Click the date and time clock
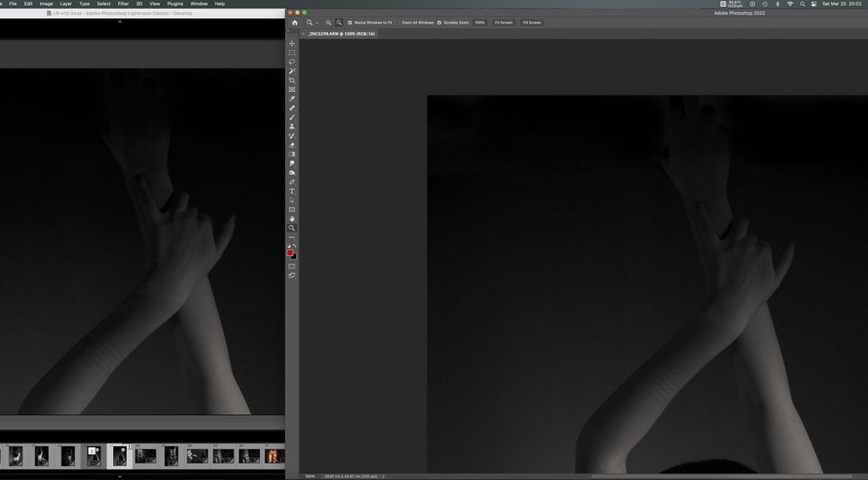Screen dimensions: 868x480 [x=841, y=3]
